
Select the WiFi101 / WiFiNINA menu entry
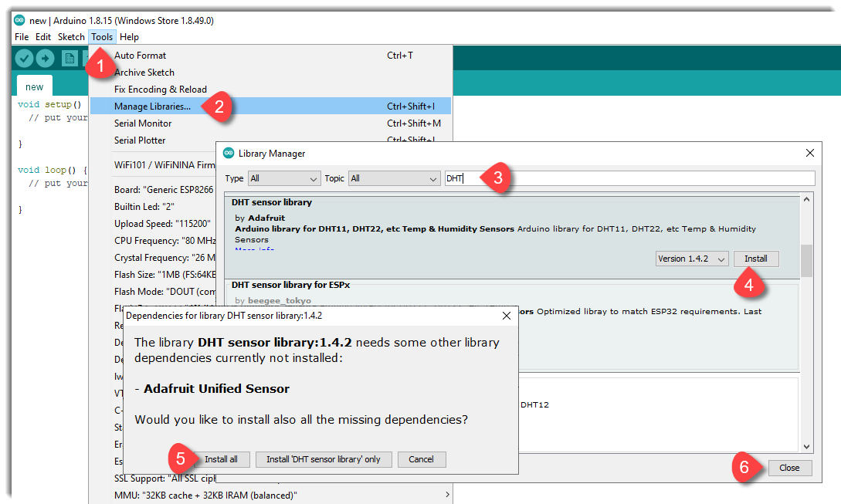pos(164,165)
